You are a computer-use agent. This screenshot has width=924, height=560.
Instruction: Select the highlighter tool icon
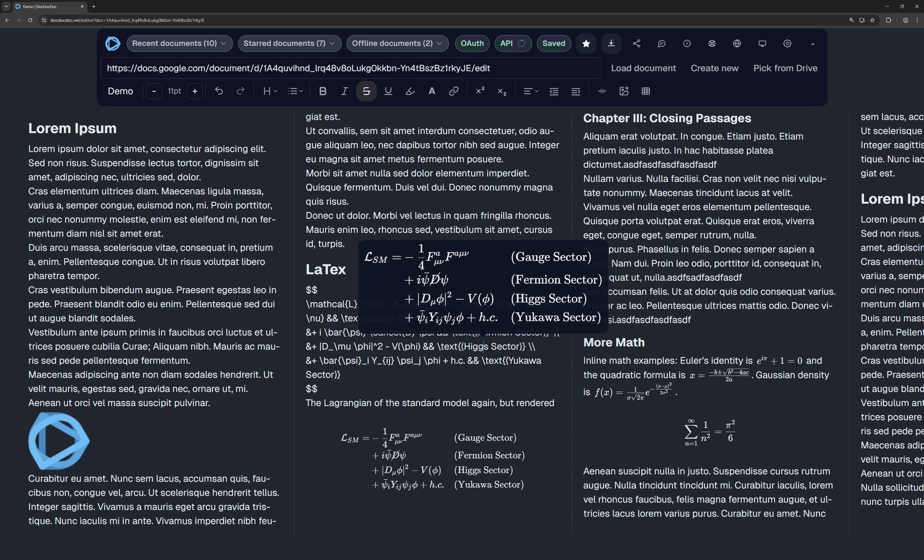(410, 91)
